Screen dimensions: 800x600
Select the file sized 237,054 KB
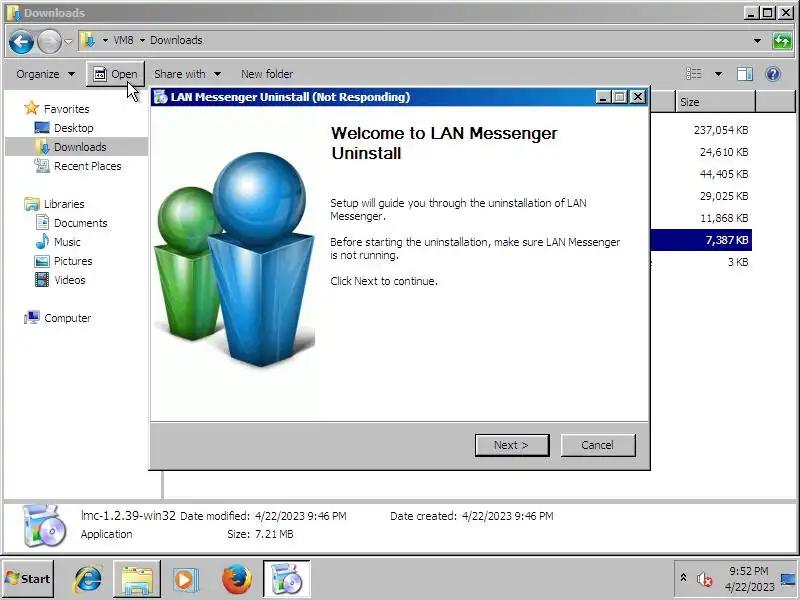[x=721, y=130]
